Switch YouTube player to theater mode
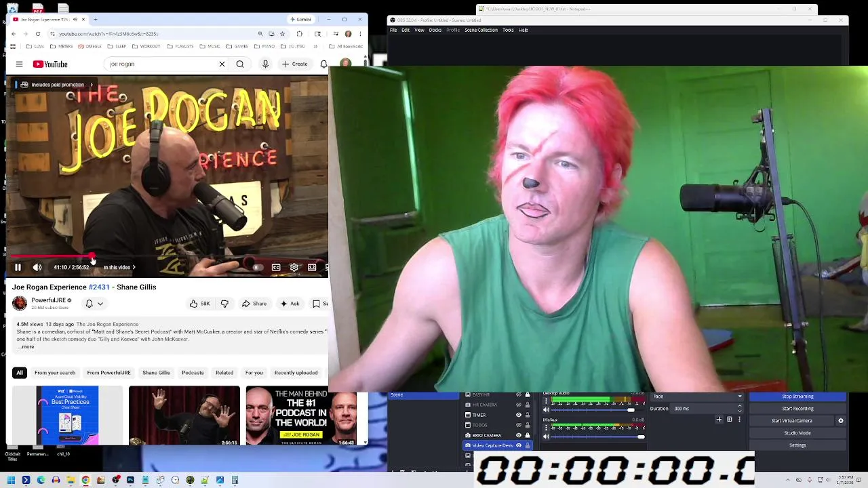 [312, 268]
